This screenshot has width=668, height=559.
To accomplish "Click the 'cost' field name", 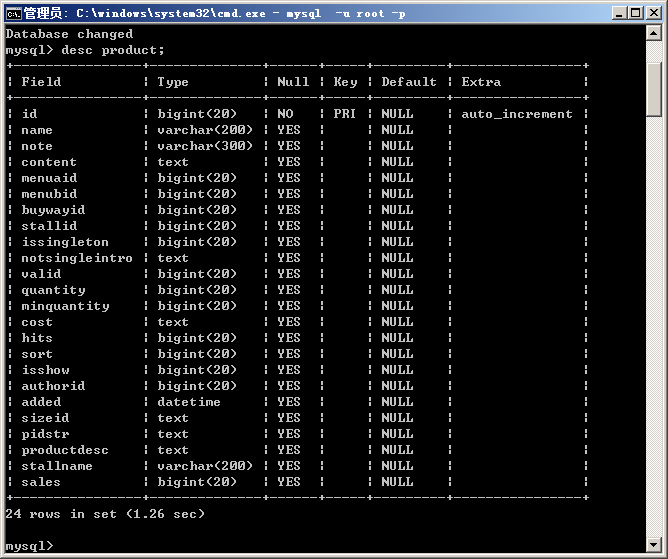I will point(37,322).
